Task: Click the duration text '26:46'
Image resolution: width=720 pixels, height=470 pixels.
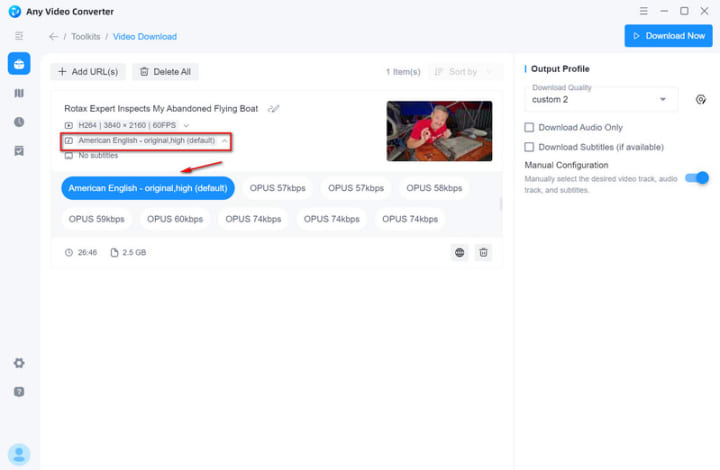Action: [x=87, y=252]
